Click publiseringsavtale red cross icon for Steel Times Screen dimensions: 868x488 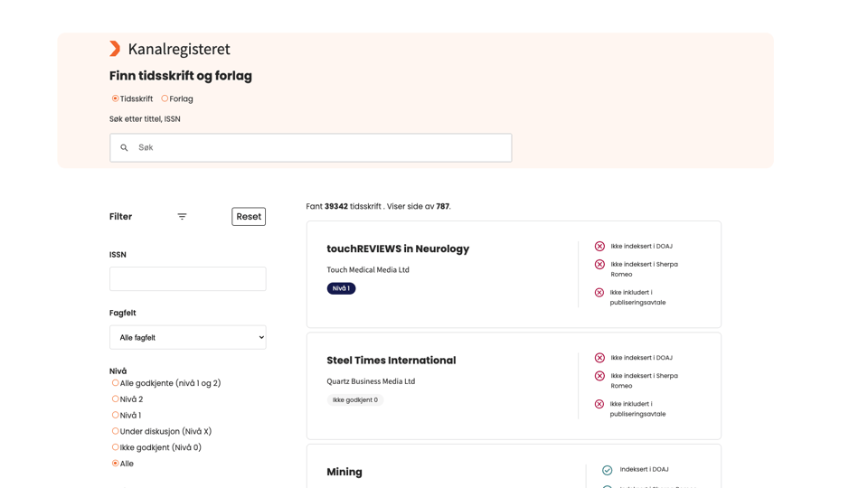[599, 404]
